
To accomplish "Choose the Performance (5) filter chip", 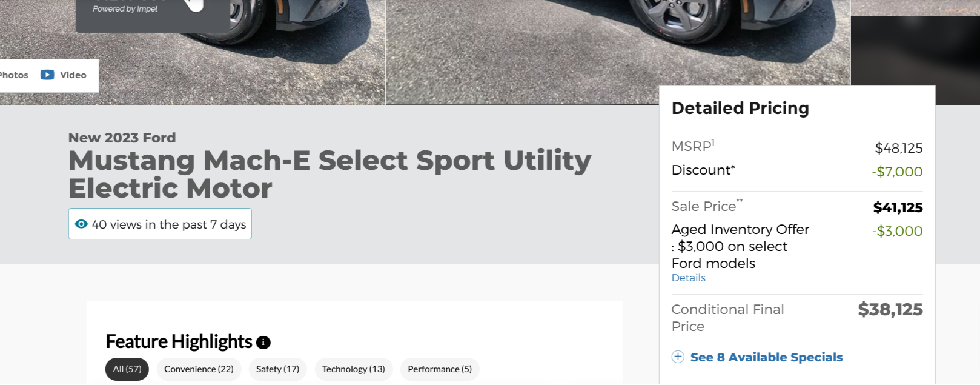I will [x=439, y=369].
